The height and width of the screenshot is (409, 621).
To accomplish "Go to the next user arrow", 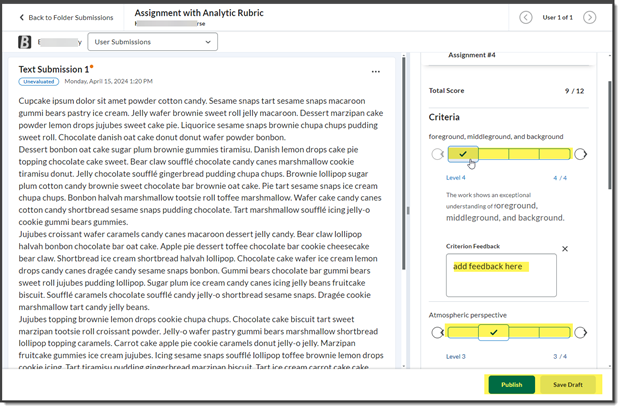I will coord(590,18).
